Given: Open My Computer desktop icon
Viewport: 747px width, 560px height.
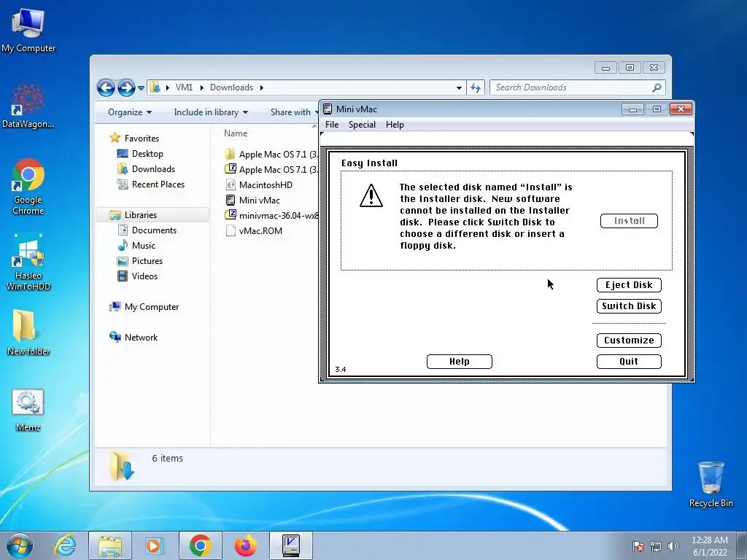Looking at the screenshot, I should 28,29.
